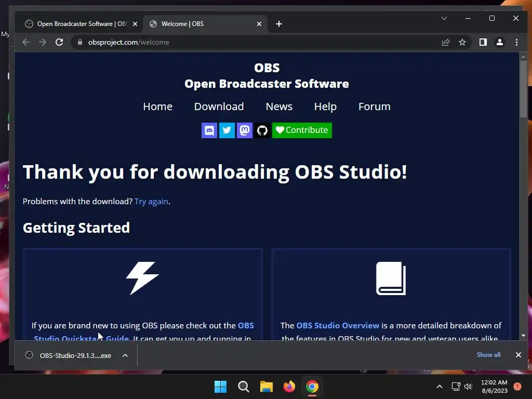The width and height of the screenshot is (532, 399).
Task: Show hidden system tray icons
Action: [439, 387]
